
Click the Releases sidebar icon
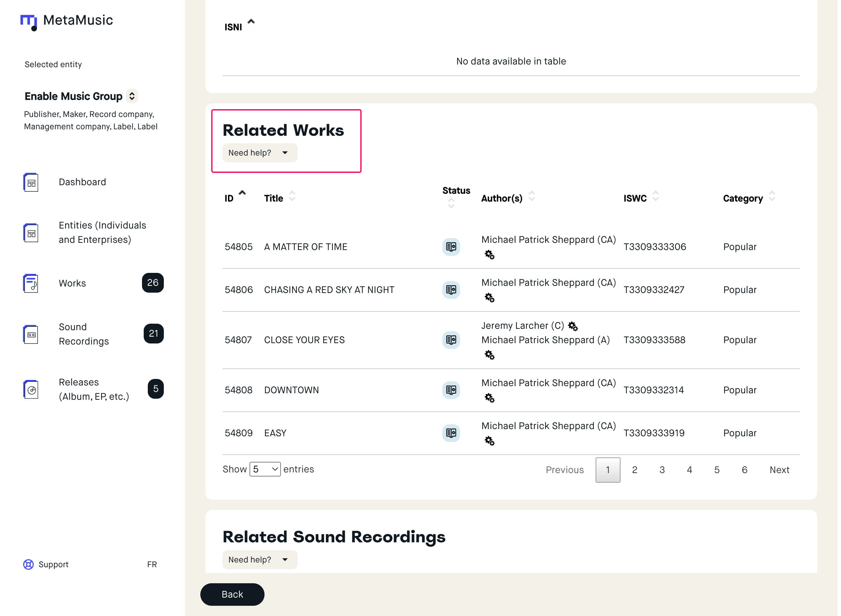tap(31, 390)
